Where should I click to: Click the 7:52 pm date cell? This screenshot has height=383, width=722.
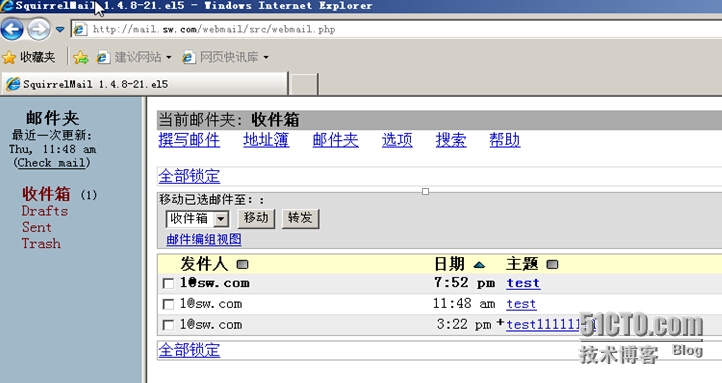click(x=464, y=283)
